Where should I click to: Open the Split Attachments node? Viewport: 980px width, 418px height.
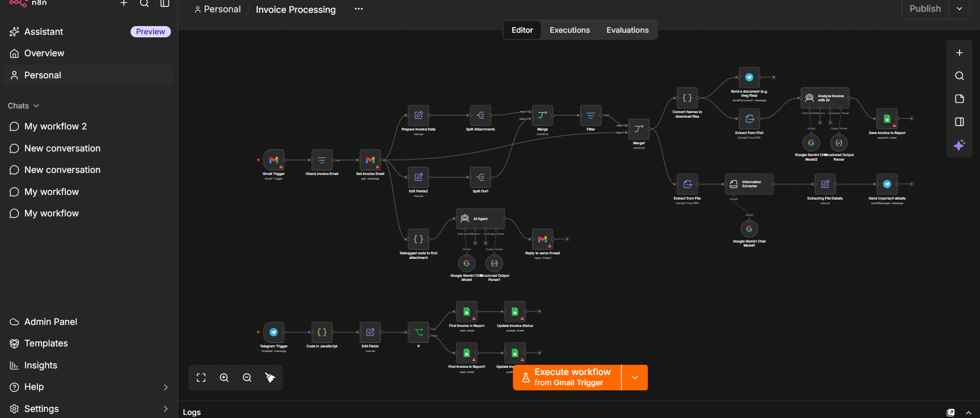click(x=481, y=115)
